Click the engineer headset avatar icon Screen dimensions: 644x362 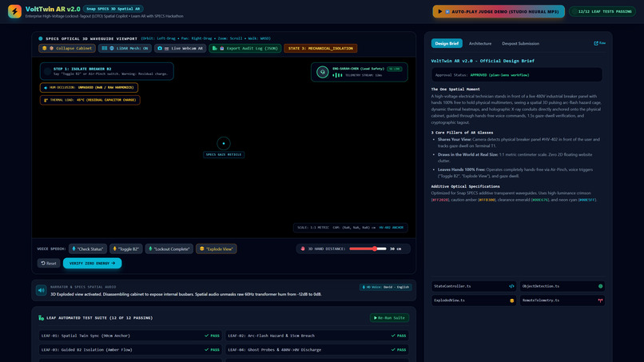[x=323, y=72]
